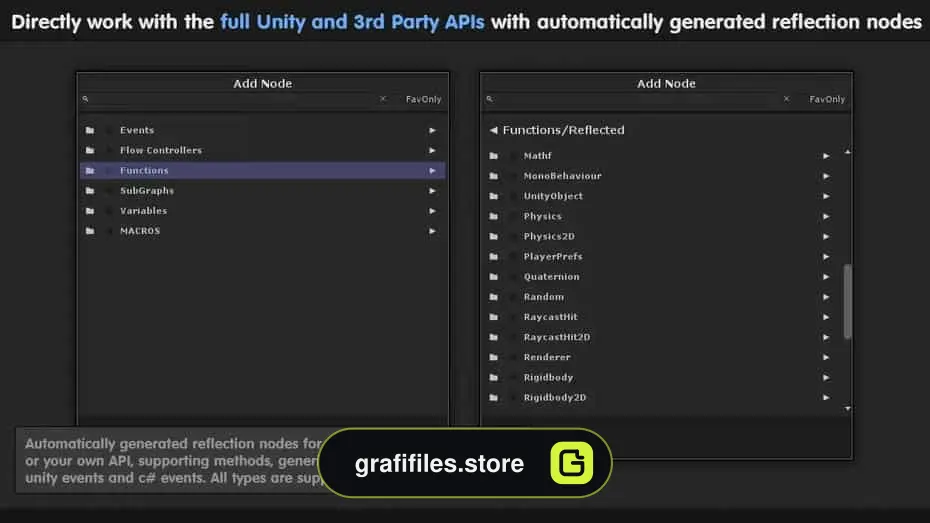
Task: Clear search in left Add Node panel
Action: coord(383,99)
